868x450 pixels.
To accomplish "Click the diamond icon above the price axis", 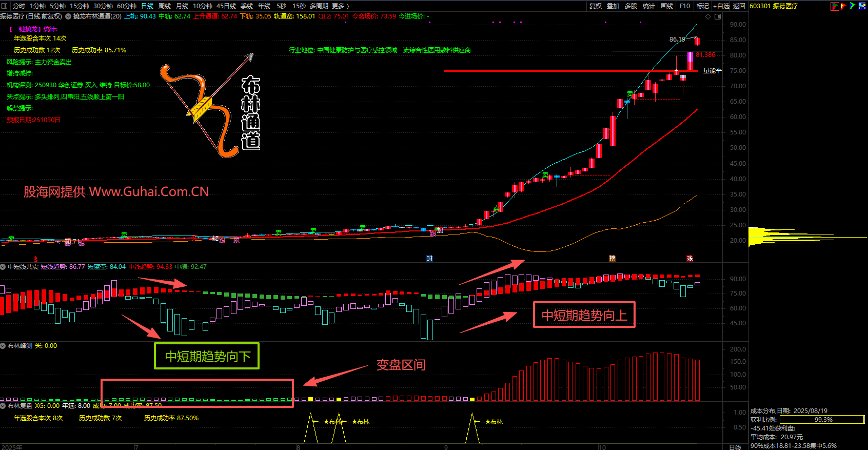I will [708, 16].
